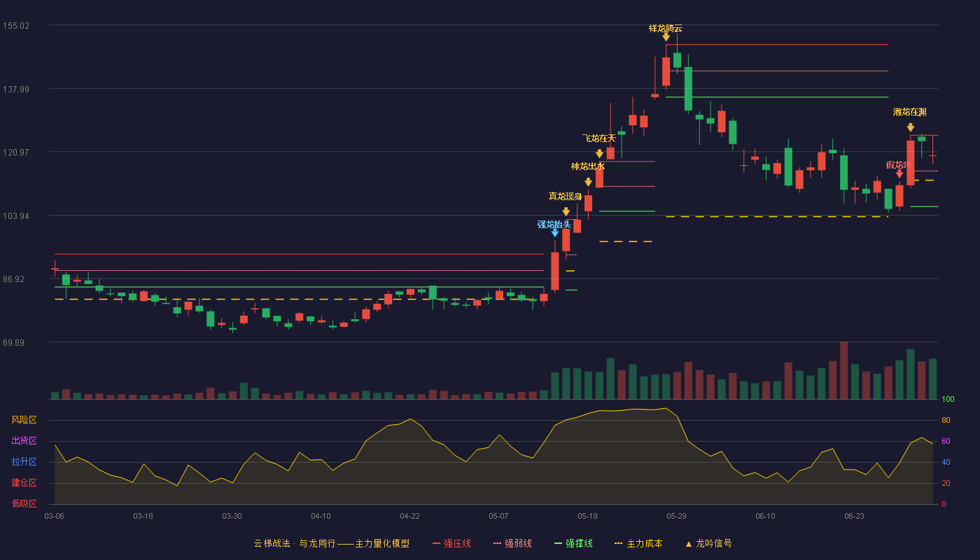Click the 05-07 date axis label
This screenshot has height=560, width=980.
coord(498,516)
